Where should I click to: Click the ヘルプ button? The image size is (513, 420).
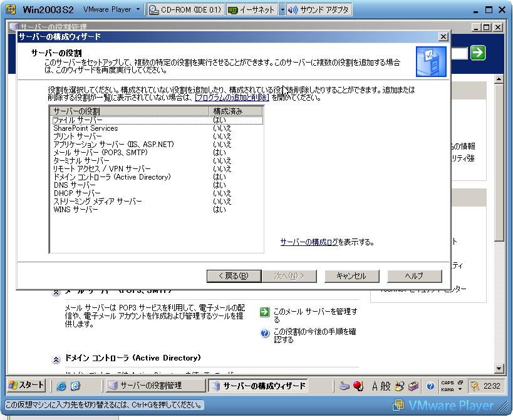[x=414, y=276]
